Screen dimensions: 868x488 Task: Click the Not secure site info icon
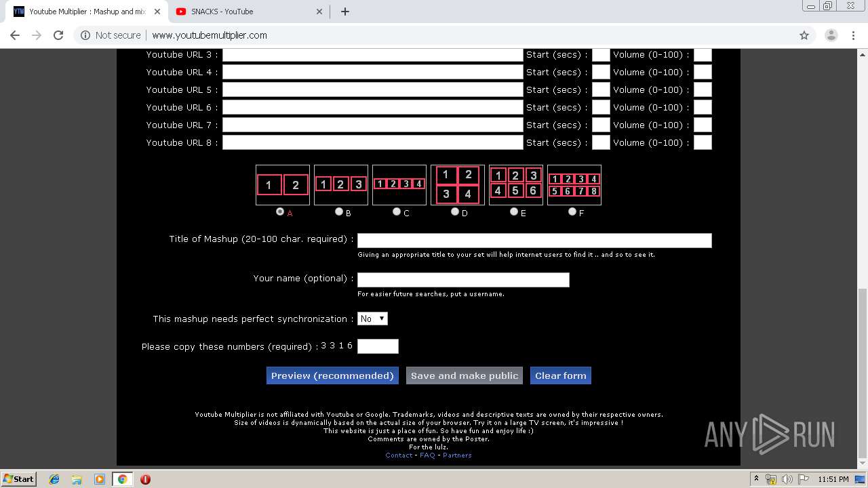(x=85, y=35)
